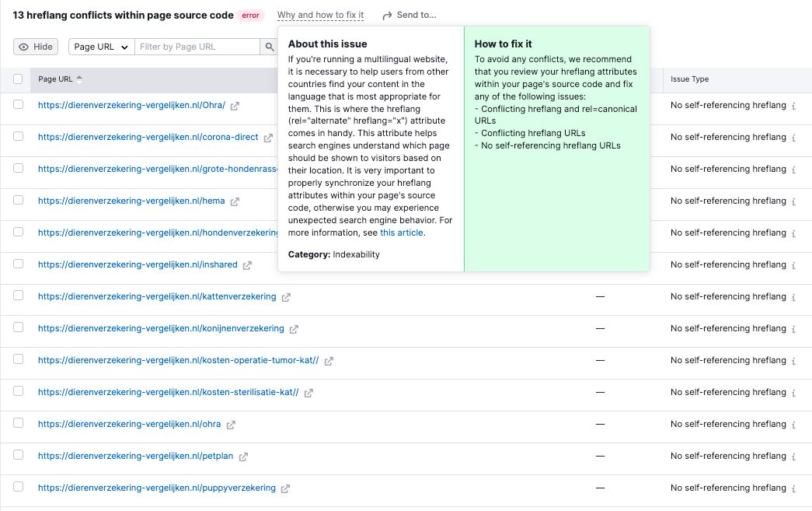The height and width of the screenshot is (511, 812).
Task: Check the box for the kattenverzekering row
Action: point(18,296)
